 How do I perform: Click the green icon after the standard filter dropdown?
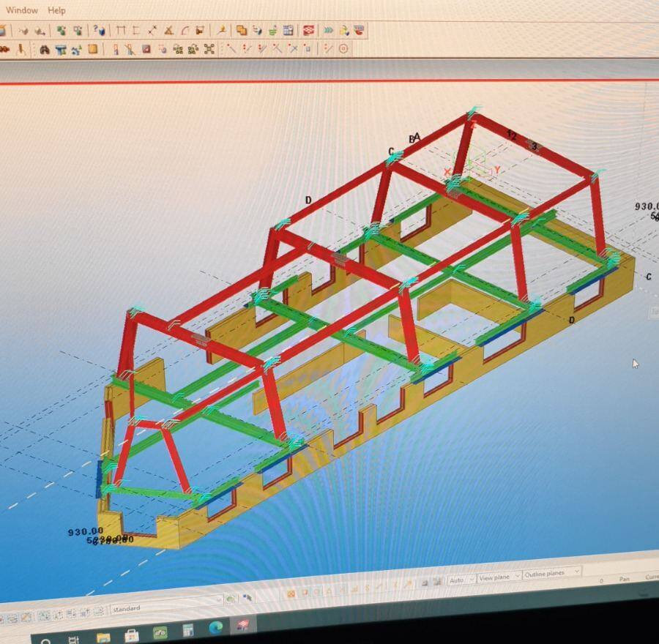pos(231,599)
